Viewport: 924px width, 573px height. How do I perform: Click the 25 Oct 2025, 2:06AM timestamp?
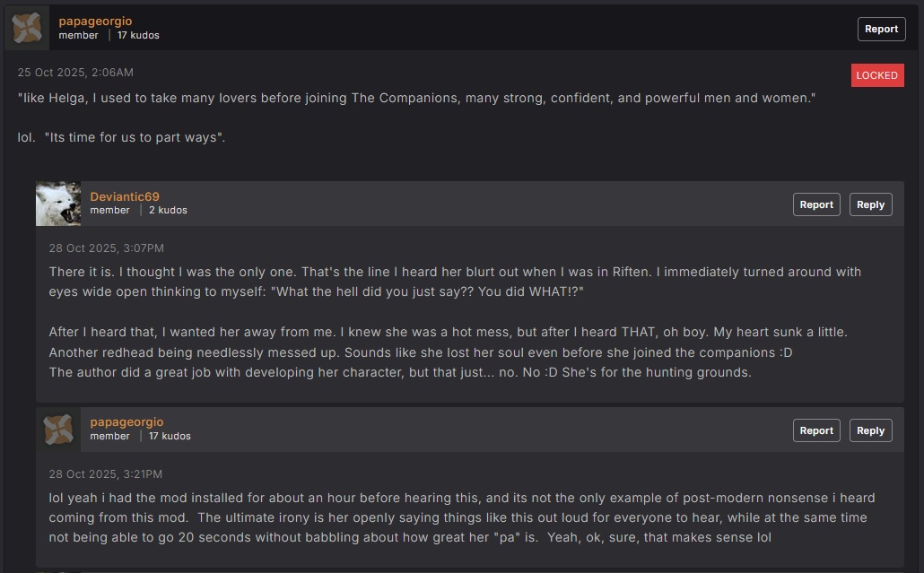[x=75, y=73]
